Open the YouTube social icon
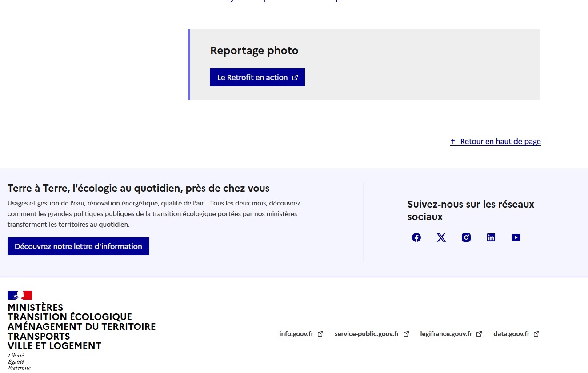The height and width of the screenshot is (373, 588). 516,237
